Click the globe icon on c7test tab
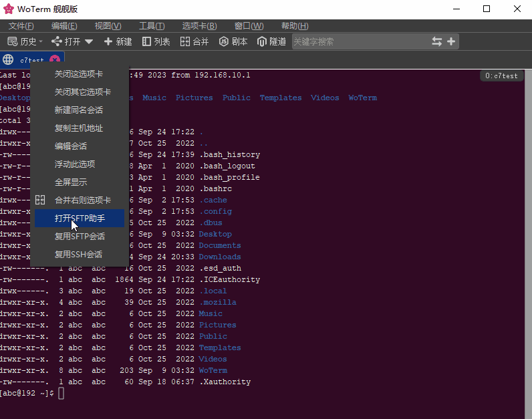The height and width of the screenshot is (419, 532). pos(8,59)
